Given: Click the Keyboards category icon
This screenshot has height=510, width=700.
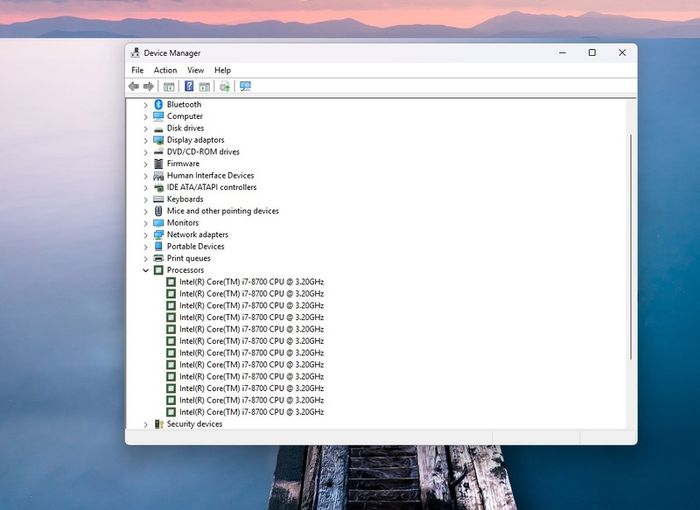Looking at the screenshot, I should [x=158, y=199].
